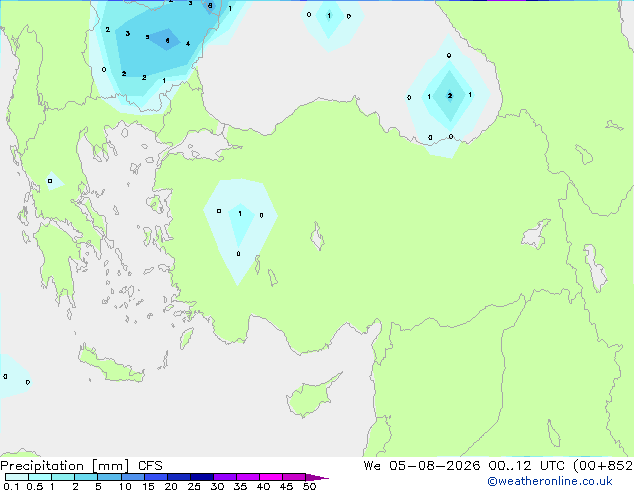This screenshot has width=634, height=490.
Task: Click the legend label '50'
Action: (309, 486)
